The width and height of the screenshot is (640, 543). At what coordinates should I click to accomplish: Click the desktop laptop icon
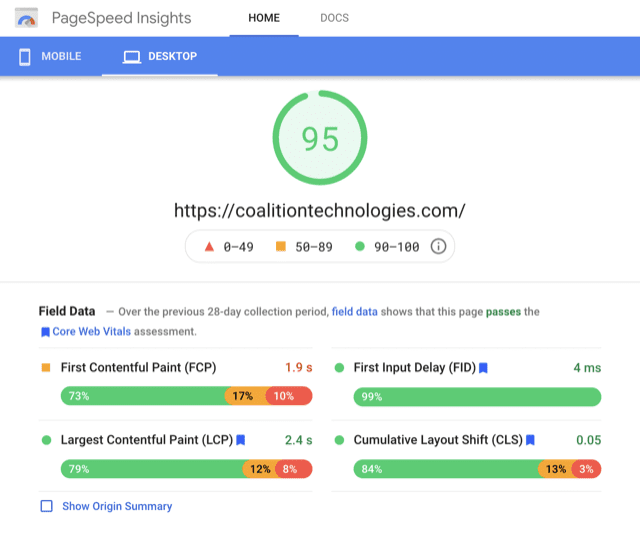pyautogui.click(x=132, y=57)
